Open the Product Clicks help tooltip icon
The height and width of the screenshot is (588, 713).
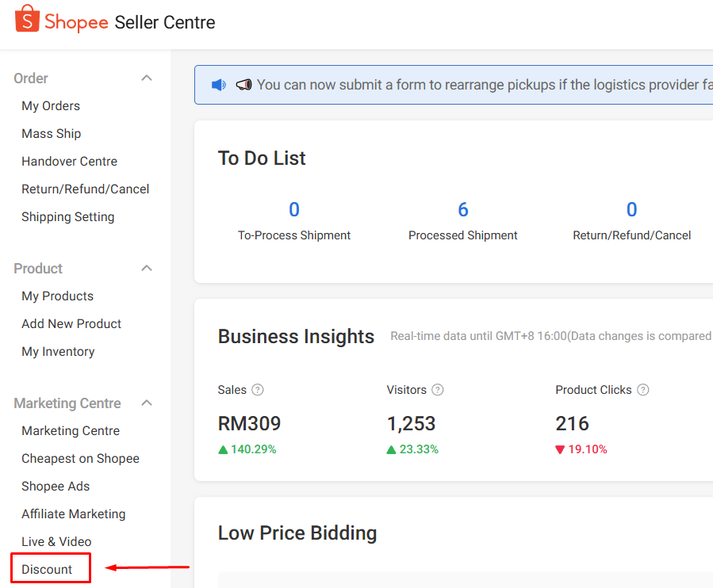click(642, 390)
